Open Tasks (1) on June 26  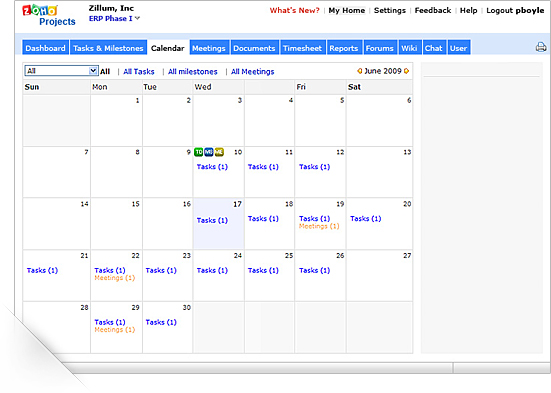point(315,270)
